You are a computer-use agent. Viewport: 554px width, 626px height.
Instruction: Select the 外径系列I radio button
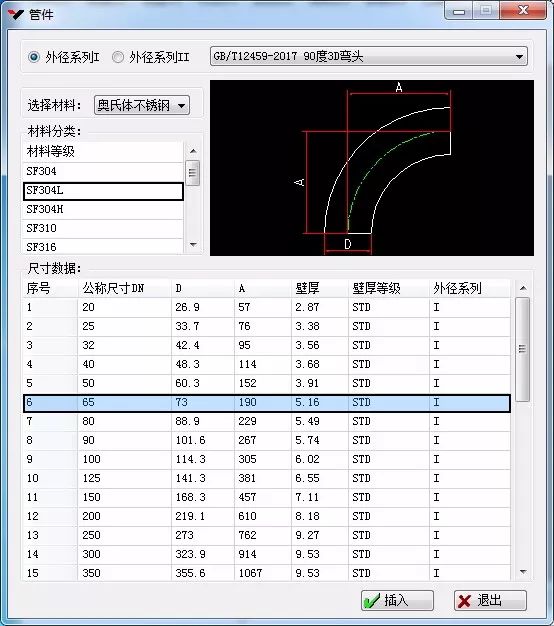coord(34,57)
